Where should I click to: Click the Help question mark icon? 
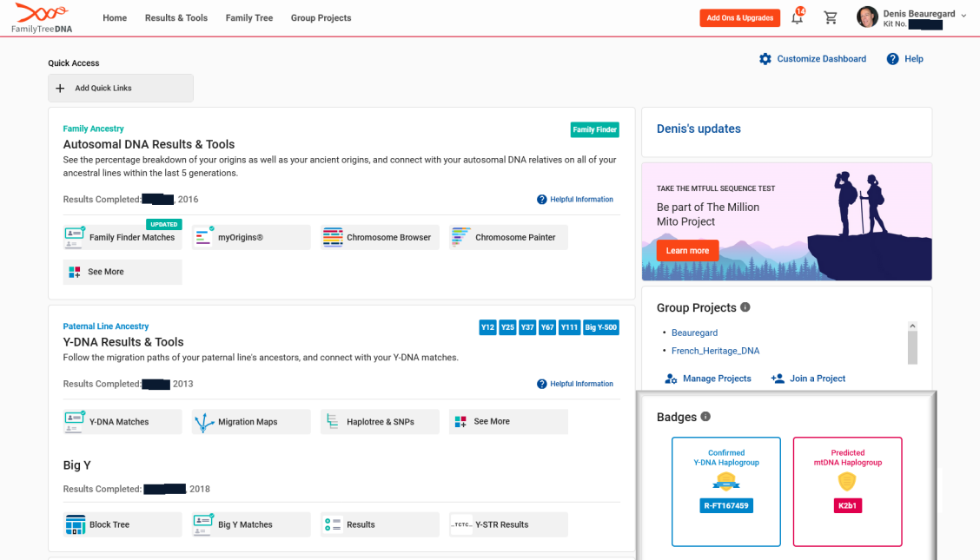(x=892, y=59)
